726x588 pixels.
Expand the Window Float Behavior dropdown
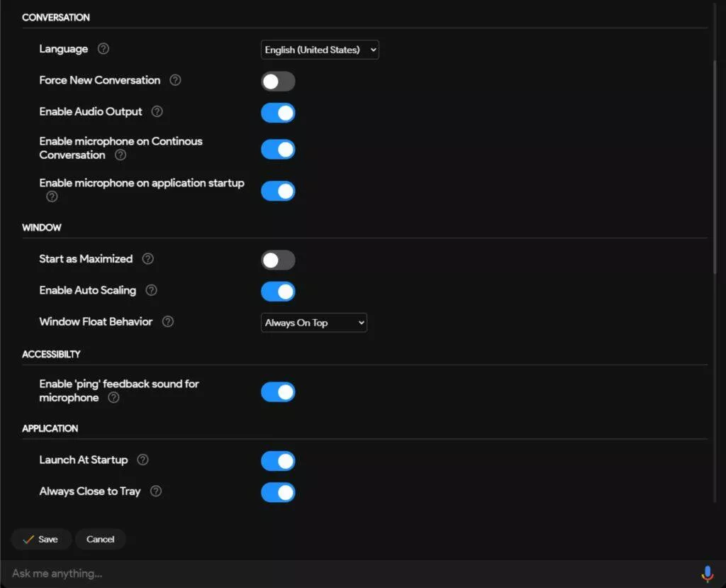point(314,323)
